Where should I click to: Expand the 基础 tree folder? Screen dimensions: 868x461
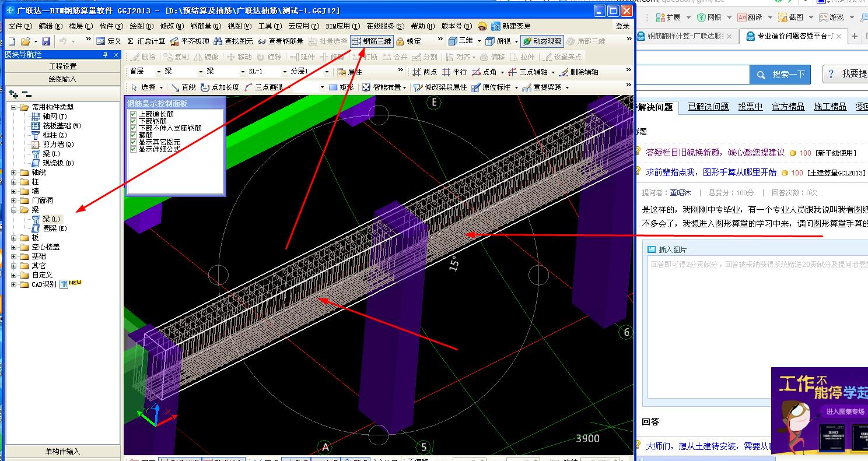pyautogui.click(x=14, y=256)
